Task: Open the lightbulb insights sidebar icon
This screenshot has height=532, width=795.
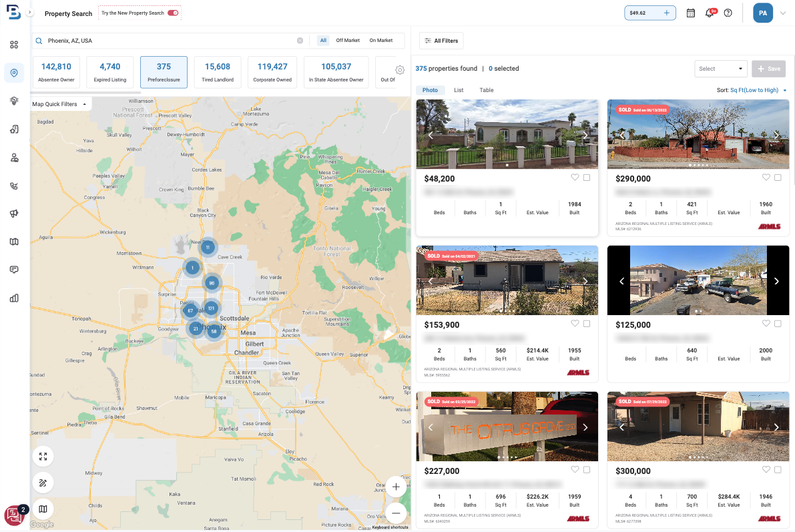Action: pyautogui.click(x=14, y=101)
